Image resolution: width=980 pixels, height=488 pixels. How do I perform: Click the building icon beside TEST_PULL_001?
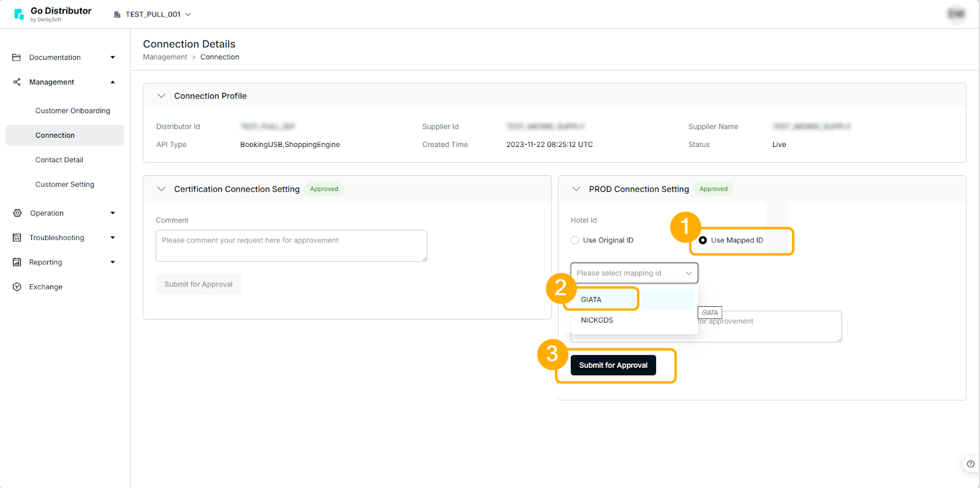tap(117, 14)
